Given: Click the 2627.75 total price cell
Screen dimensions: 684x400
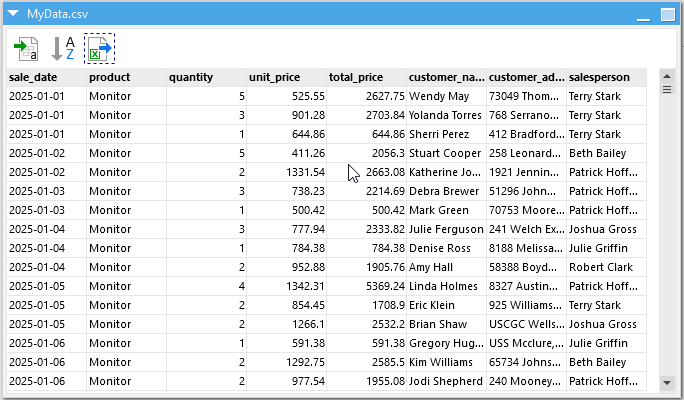Looking at the screenshot, I should pyautogui.click(x=366, y=97).
